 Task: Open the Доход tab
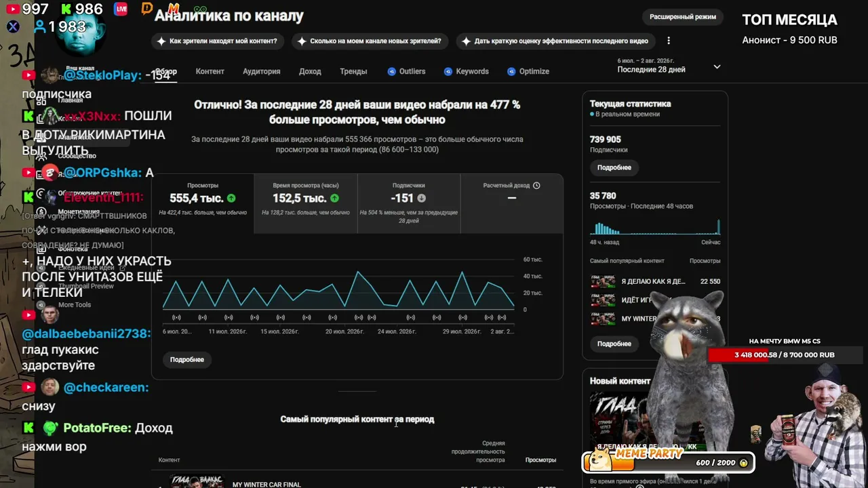[x=310, y=71]
